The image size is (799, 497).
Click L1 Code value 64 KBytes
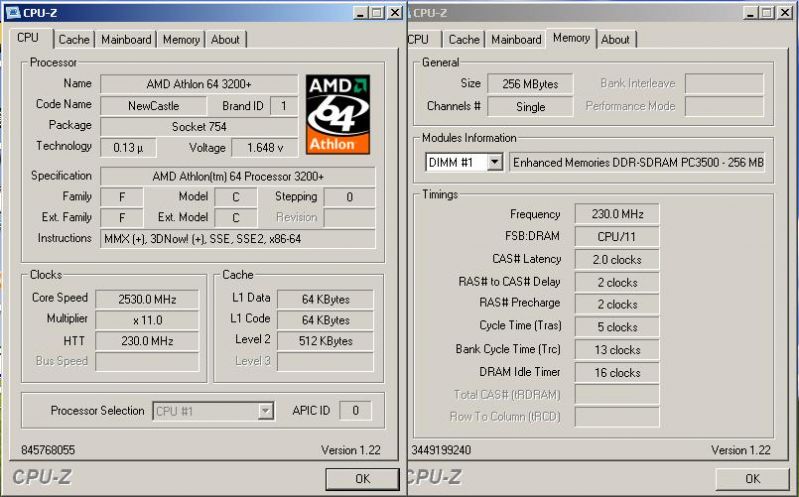pos(325,320)
